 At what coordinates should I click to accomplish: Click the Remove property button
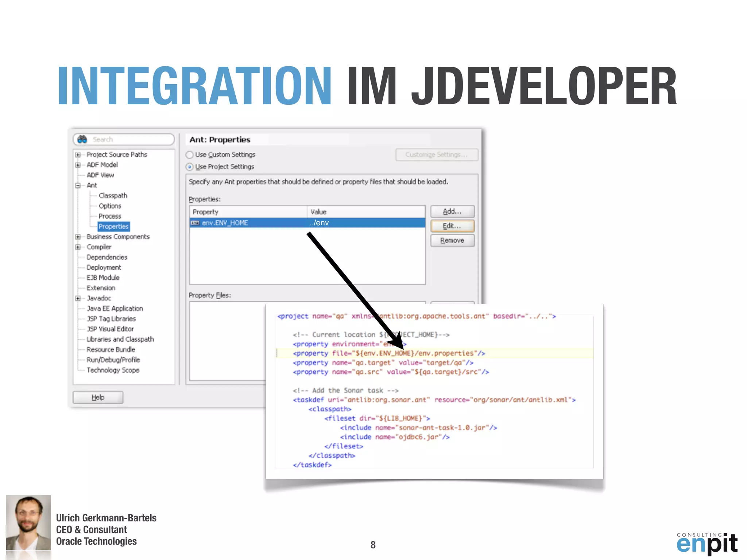452,241
